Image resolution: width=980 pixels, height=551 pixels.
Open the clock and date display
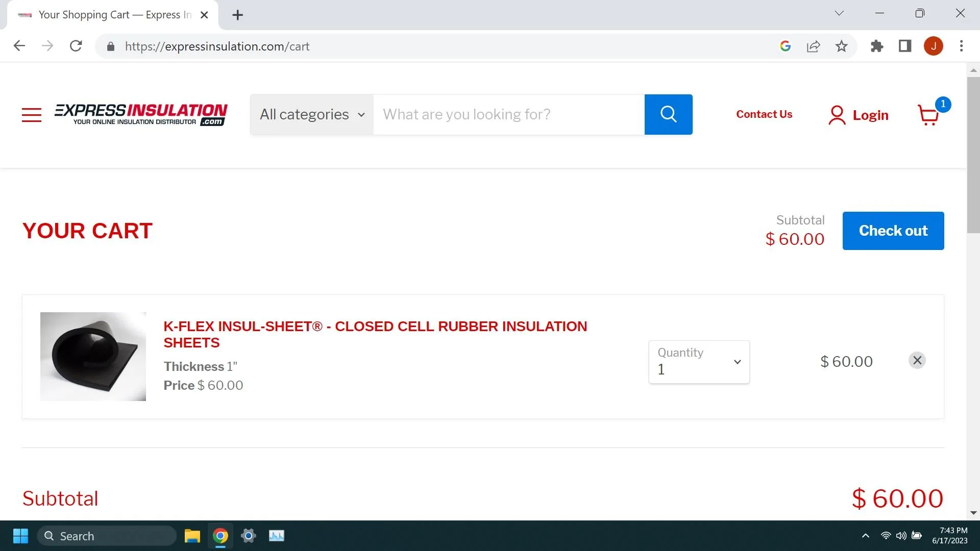[949, 536]
